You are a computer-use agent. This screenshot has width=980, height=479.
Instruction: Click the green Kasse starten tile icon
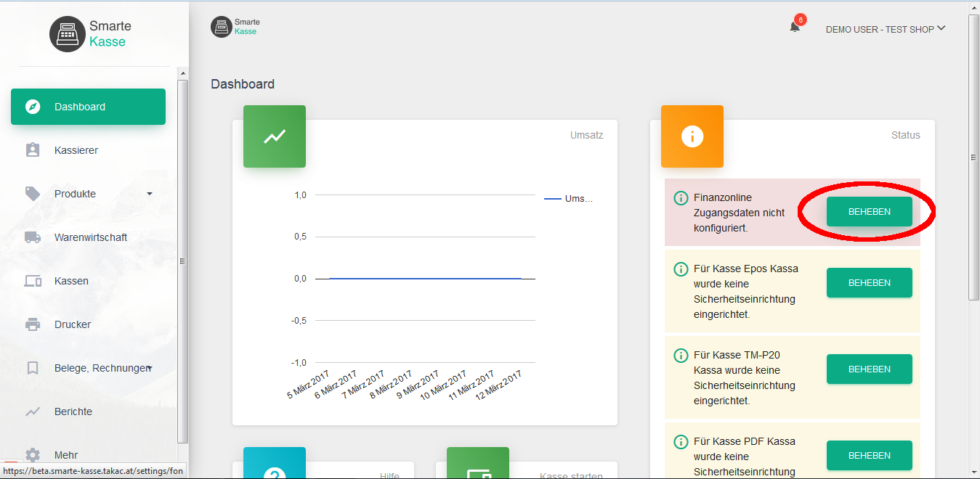click(x=478, y=463)
